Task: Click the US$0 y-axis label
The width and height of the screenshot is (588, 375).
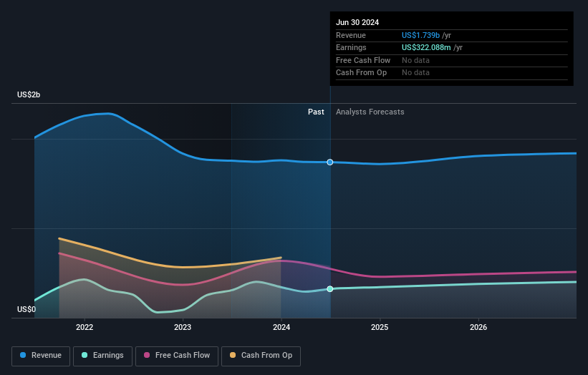Action: (x=26, y=309)
